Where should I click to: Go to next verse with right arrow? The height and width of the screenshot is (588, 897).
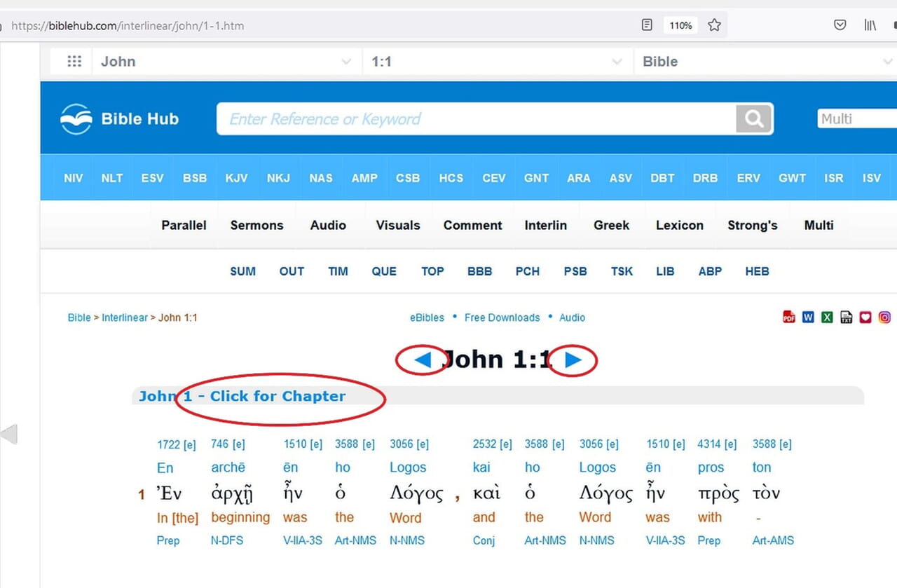point(573,360)
